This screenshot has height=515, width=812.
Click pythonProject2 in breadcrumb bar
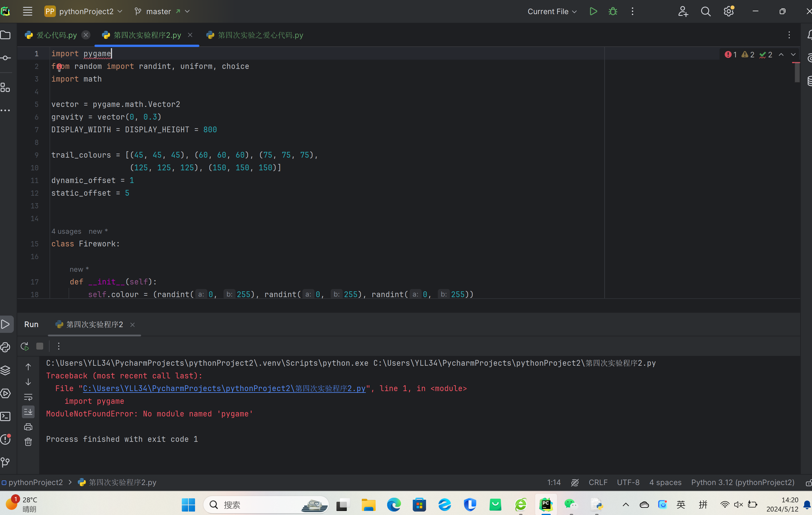pos(35,483)
